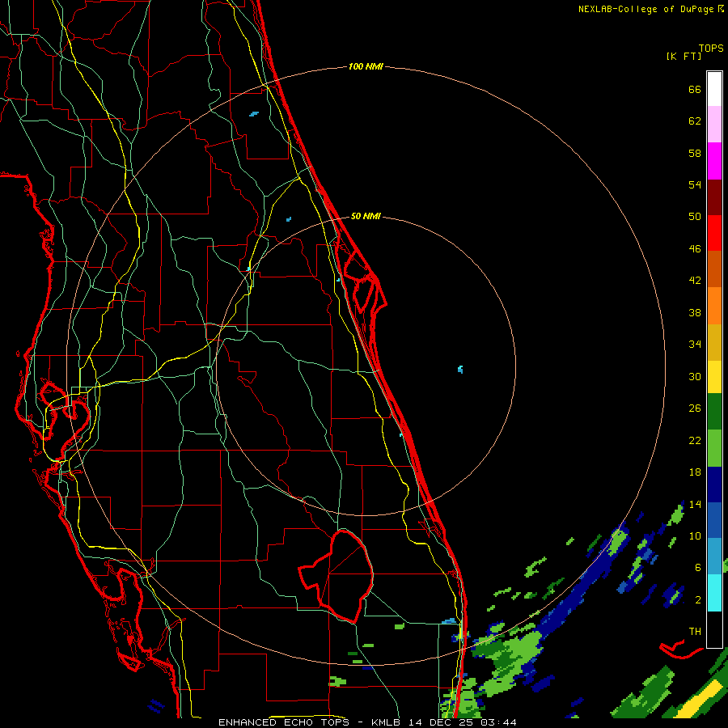Image resolution: width=728 pixels, height=728 pixels.
Task: Choose the light green swatch on the scale
Action: click(x=714, y=448)
